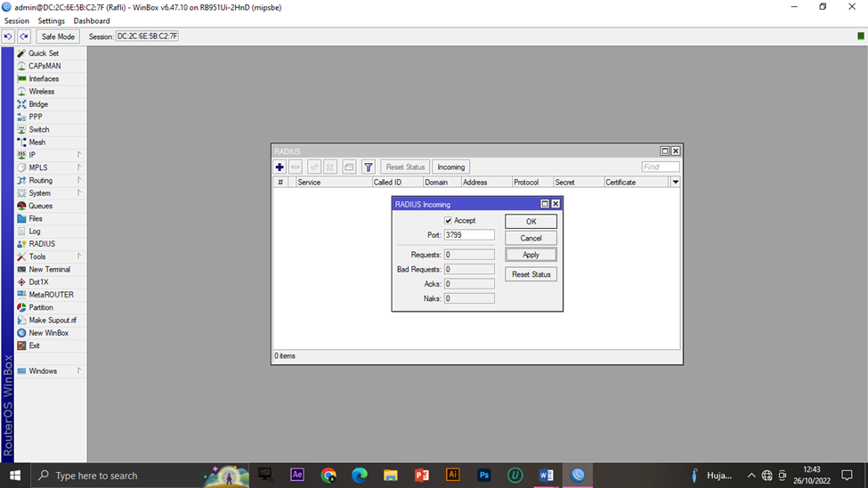Click the undo arrow in top toolbar
The image size is (868, 488).
pos(8,37)
